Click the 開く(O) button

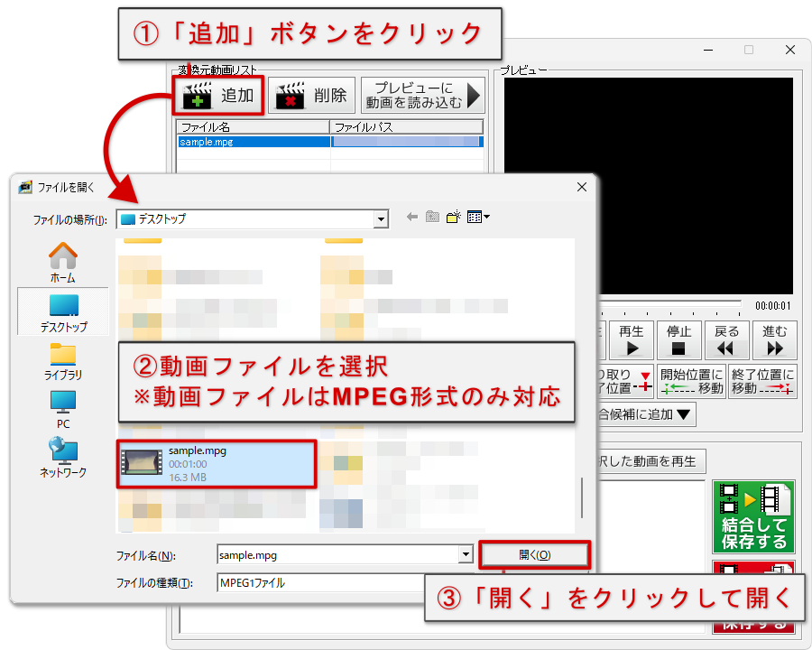click(x=535, y=555)
